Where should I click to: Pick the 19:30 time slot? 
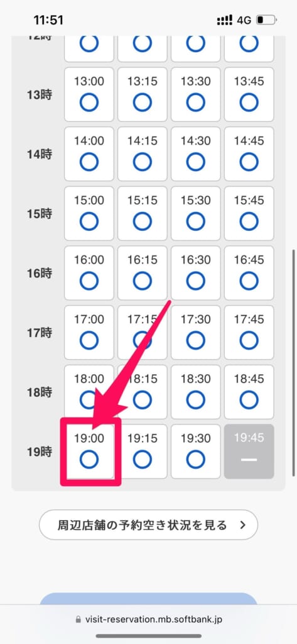click(x=196, y=452)
